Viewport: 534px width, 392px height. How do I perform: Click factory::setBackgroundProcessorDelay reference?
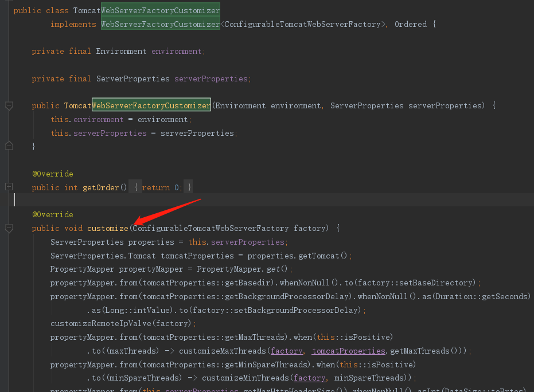tap(275, 311)
